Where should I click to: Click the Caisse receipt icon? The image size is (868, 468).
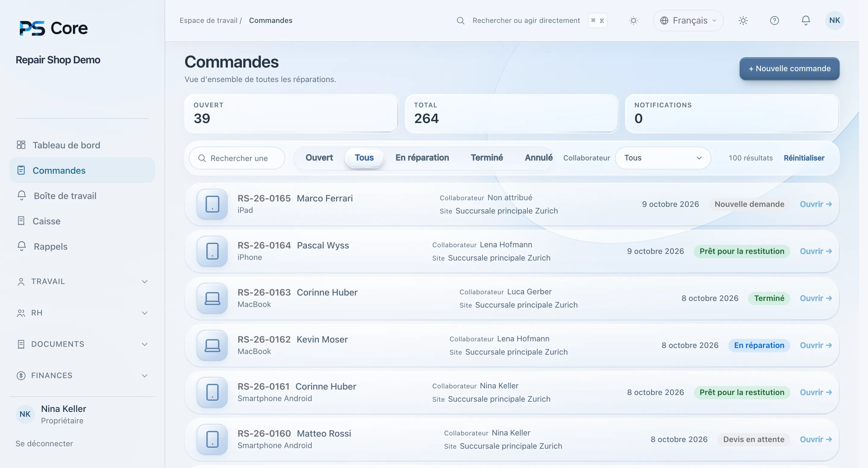tap(21, 221)
